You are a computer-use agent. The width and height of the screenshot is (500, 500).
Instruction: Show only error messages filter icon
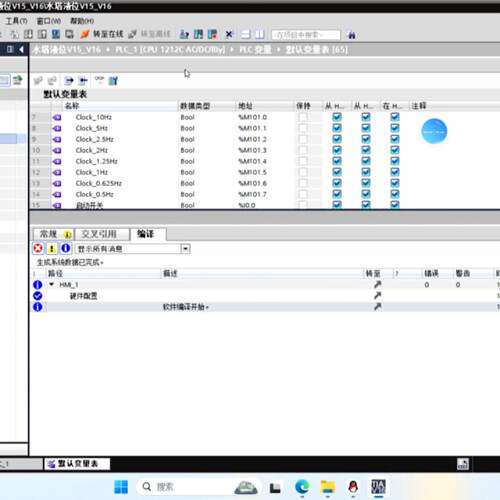pyautogui.click(x=38, y=248)
